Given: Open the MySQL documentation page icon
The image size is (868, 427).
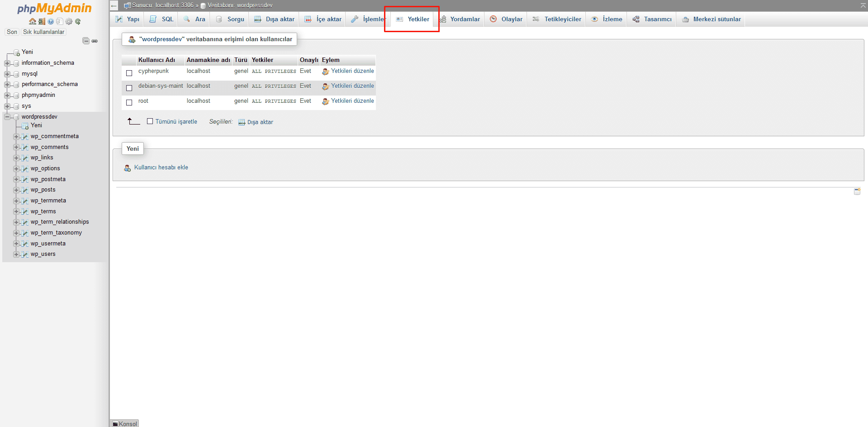Looking at the screenshot, I should [x=59, y=21].
